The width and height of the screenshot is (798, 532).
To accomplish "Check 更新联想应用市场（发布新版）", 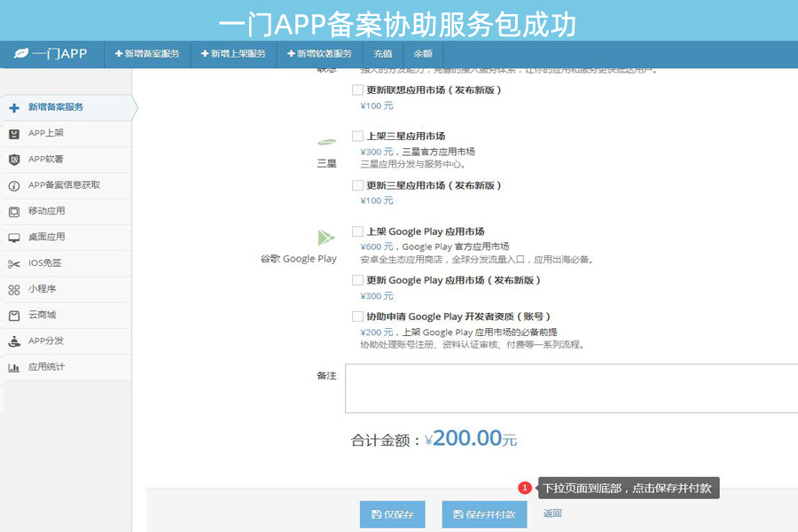I will [358, 90].
